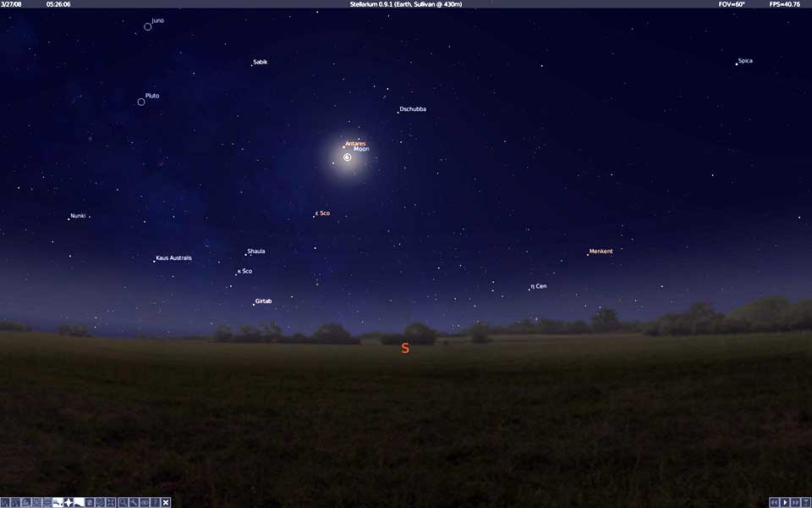Open help with question mark icon
Viewport: 812px width, 508px height.
point(156,502)
